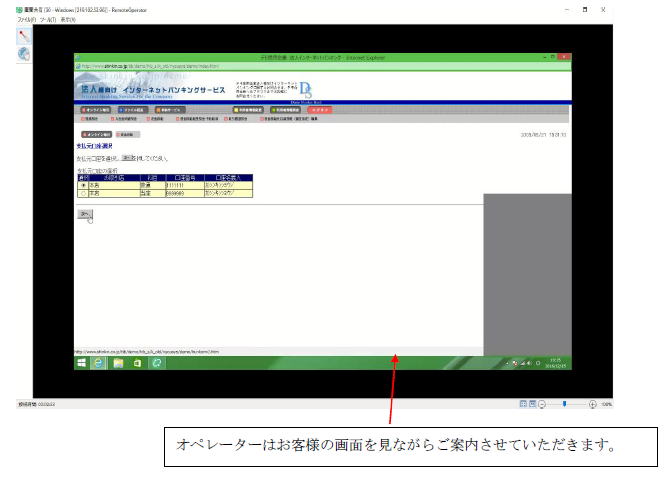Click the zoom in plus icon
Image resolution: width=669 pixels, height=484 pixels.
pos(592,404)
